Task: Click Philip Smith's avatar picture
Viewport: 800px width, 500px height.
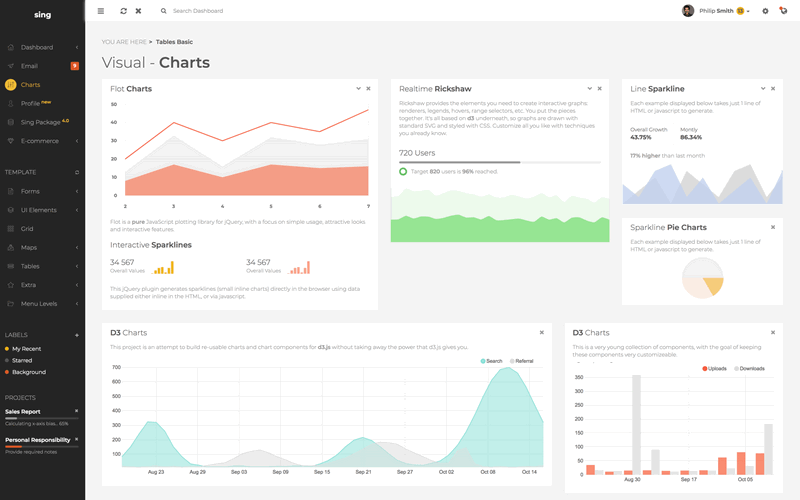Action: pos(688,11)
